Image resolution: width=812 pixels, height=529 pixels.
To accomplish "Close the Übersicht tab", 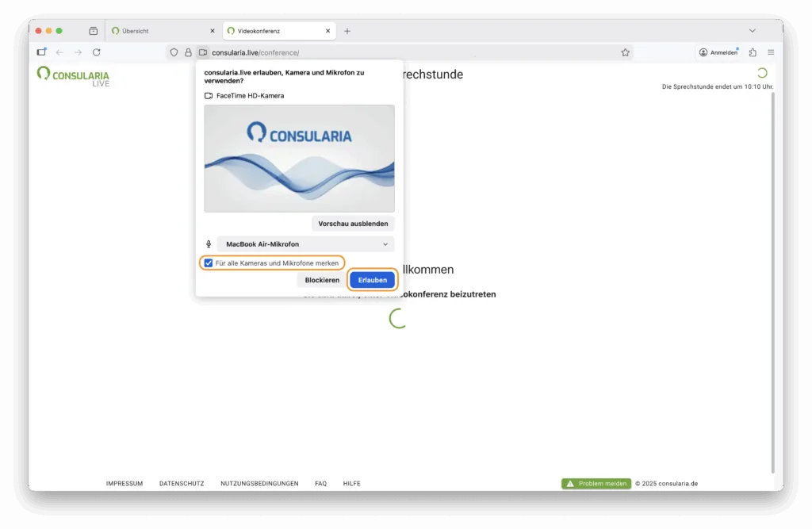I will coord(212,31).
